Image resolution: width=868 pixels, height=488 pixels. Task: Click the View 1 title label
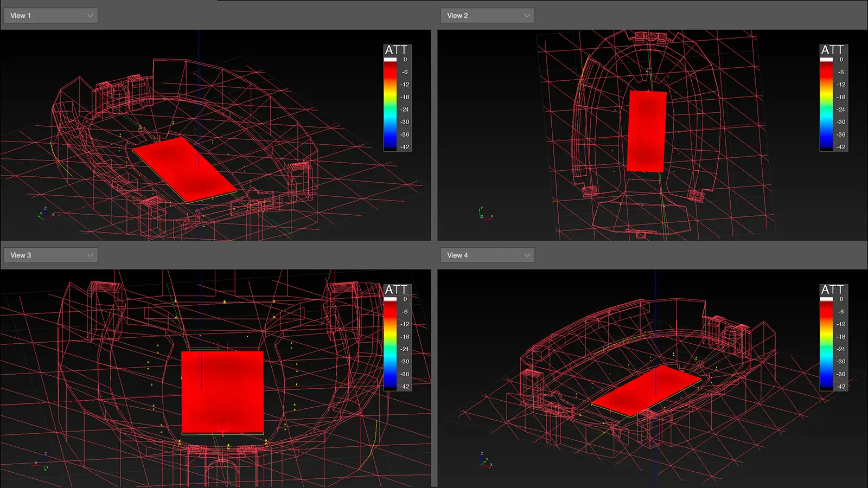[x=20, y=15]
